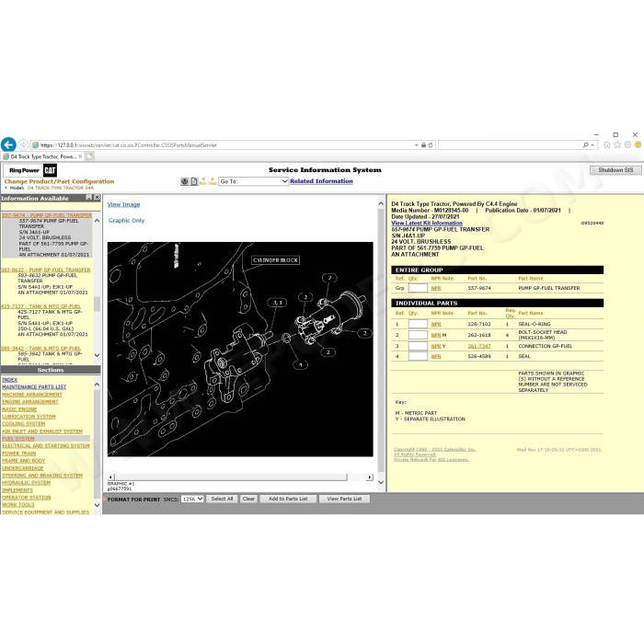The width and height of the screenshot is (644, 644).
Task: Click quantity field for 526-4589 SEAL
Action: pyautogui.click(x=418, y=356)
